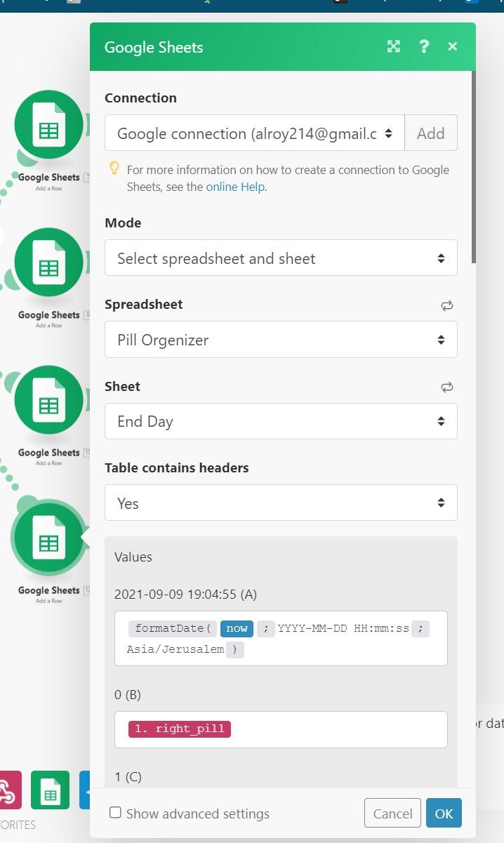Click the dialog's vertical scrollbar
The width and height of the screenshot is (504, 843).
pyautogui.click(x=473, y=166)
